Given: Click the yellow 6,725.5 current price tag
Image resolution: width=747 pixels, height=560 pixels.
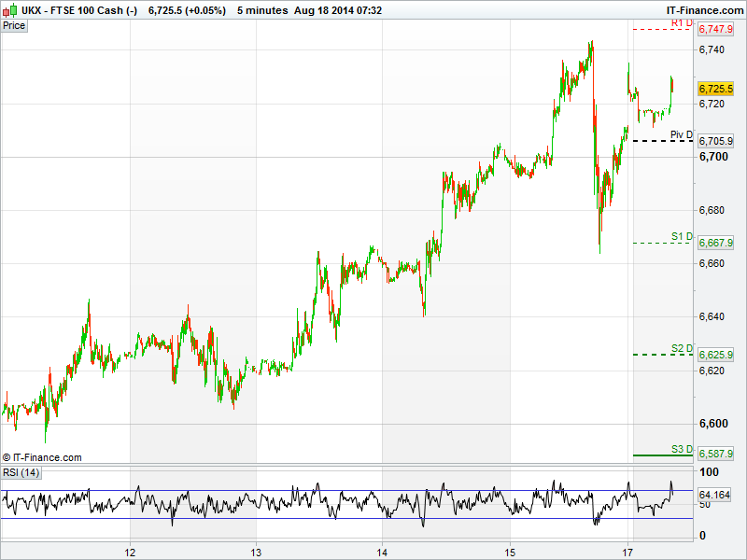Looking at the screenshot, I should click(x=715, y=88).
